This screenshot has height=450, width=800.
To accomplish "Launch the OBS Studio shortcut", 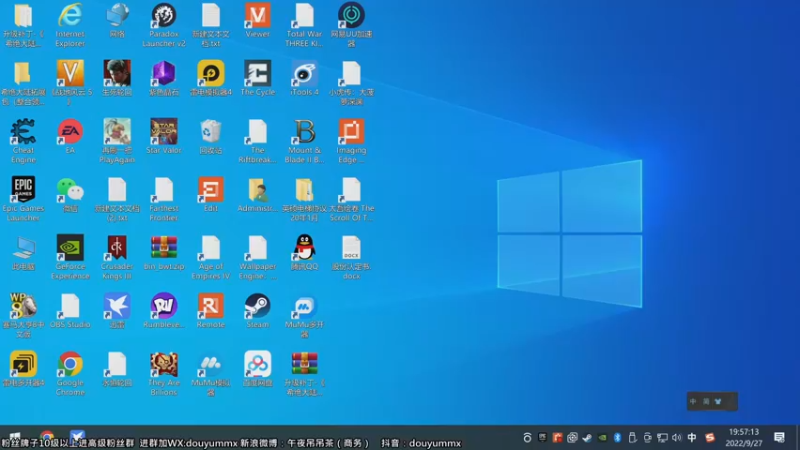I will point(70,311).
